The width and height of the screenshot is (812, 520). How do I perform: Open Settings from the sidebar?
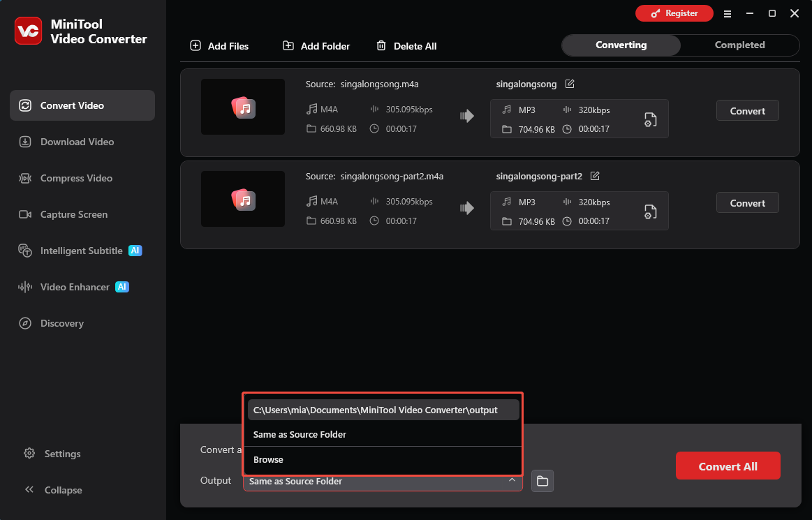[52, 454]
